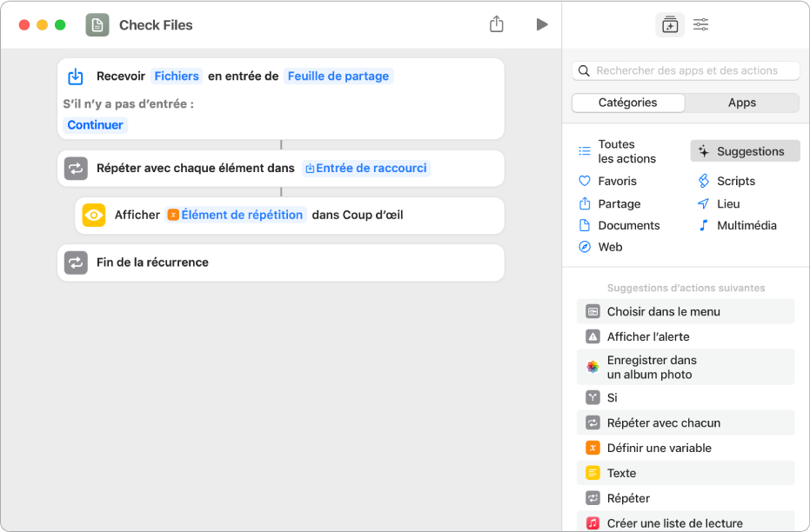
Task: Switch to the Apps tab
Action: [741, 103]
